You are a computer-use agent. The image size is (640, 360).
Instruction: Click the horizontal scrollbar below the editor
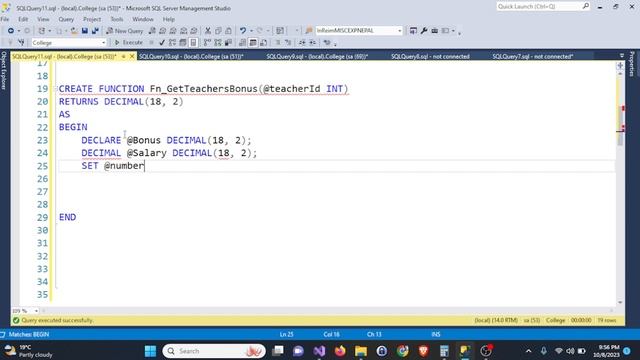(x=327, y=311)
